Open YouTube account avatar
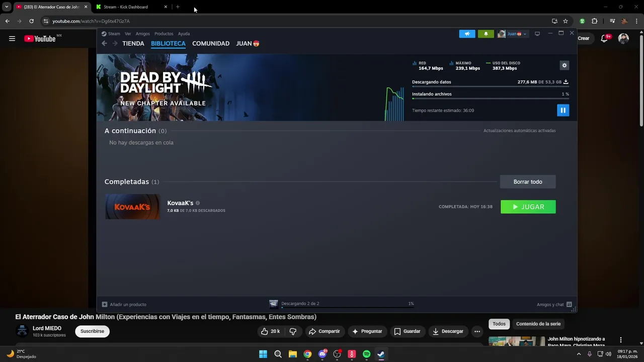Viewport: 644px width, 362px height. [623, 39]
